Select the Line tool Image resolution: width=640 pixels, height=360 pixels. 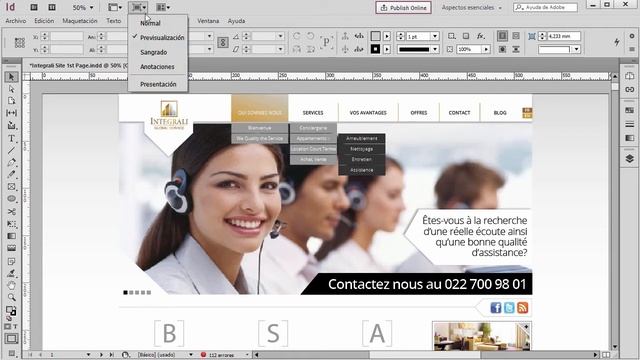(11, 151)
